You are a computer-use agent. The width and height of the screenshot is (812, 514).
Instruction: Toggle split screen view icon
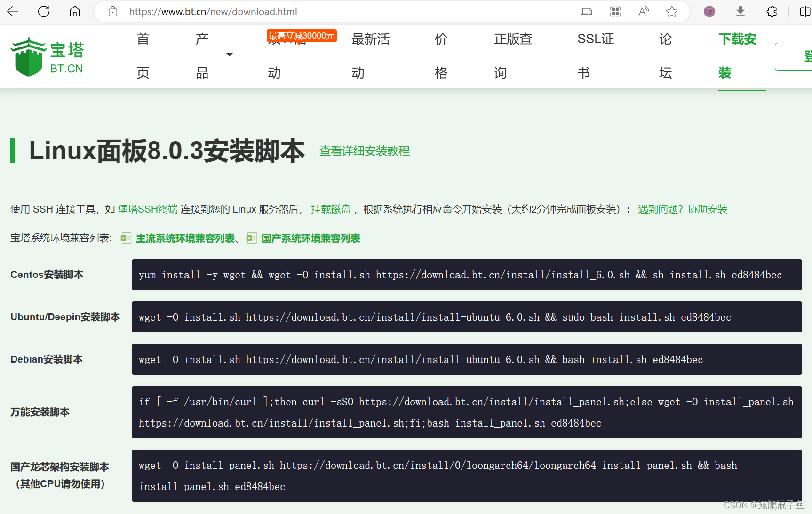pos(805,11)
